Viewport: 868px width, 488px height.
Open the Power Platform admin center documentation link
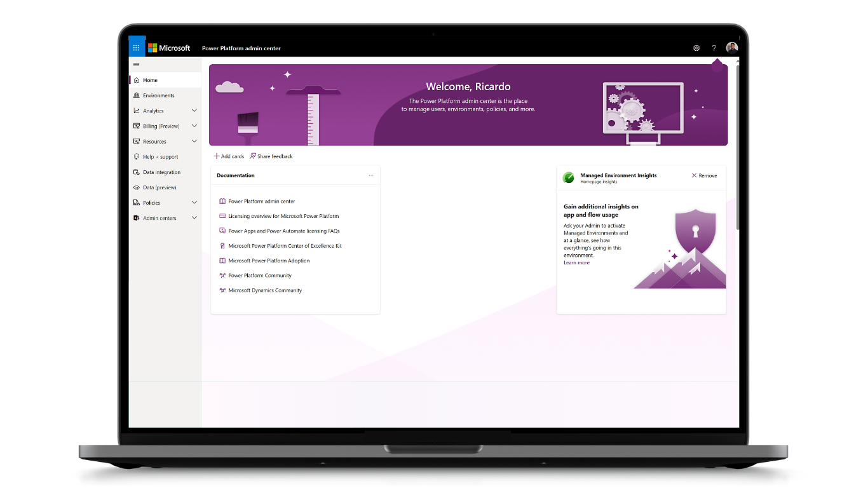tap(262, 201)
